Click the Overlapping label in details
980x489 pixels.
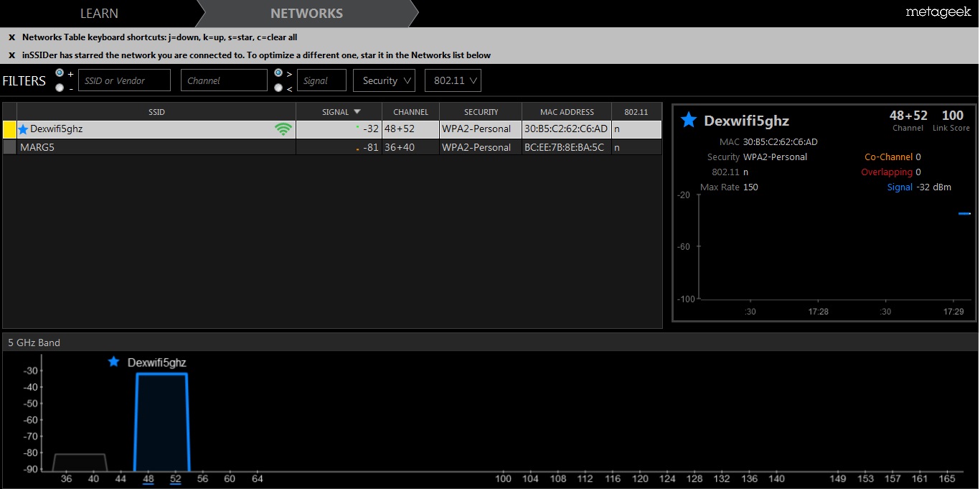point(887,172)
